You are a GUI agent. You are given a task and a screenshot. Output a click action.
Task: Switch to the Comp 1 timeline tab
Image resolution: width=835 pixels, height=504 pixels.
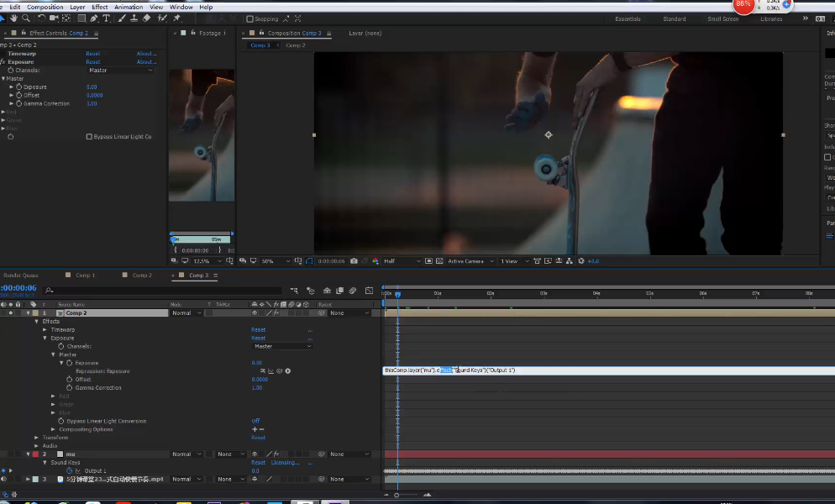tap(85, 276)
